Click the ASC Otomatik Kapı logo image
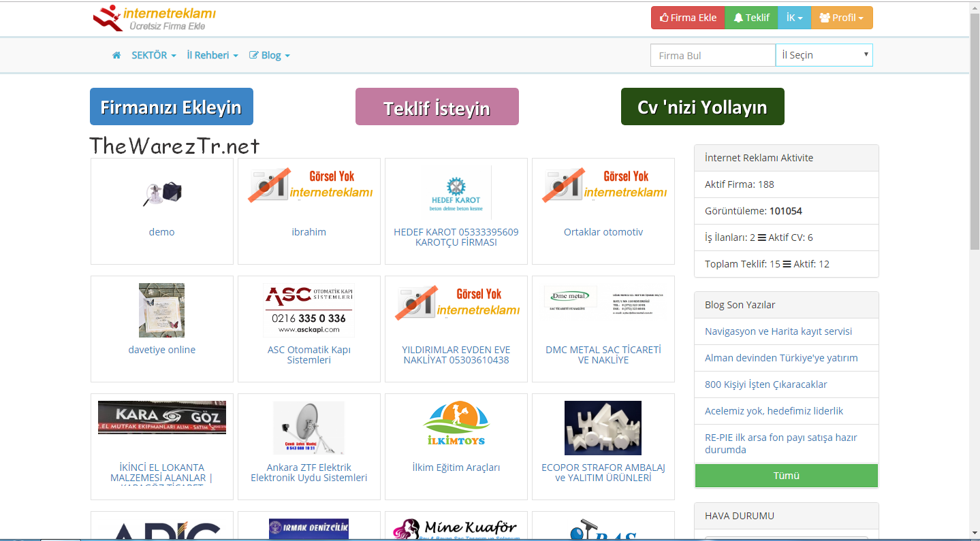This screenshot has width=980, height=541. tap(309, 310)
